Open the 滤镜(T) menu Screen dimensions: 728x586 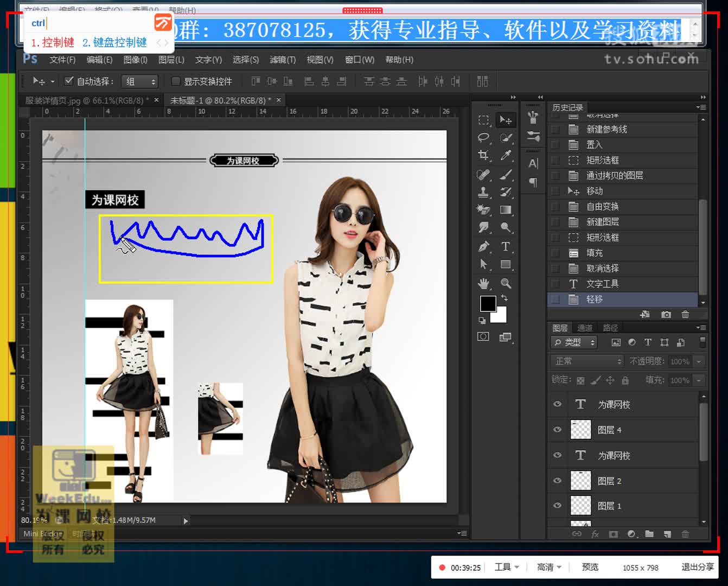click(x=283, y=60)
